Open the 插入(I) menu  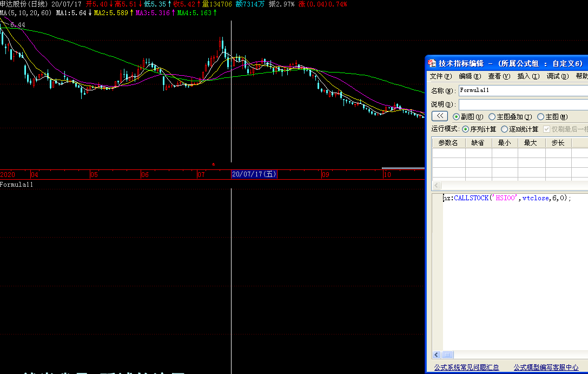[528, 76]
